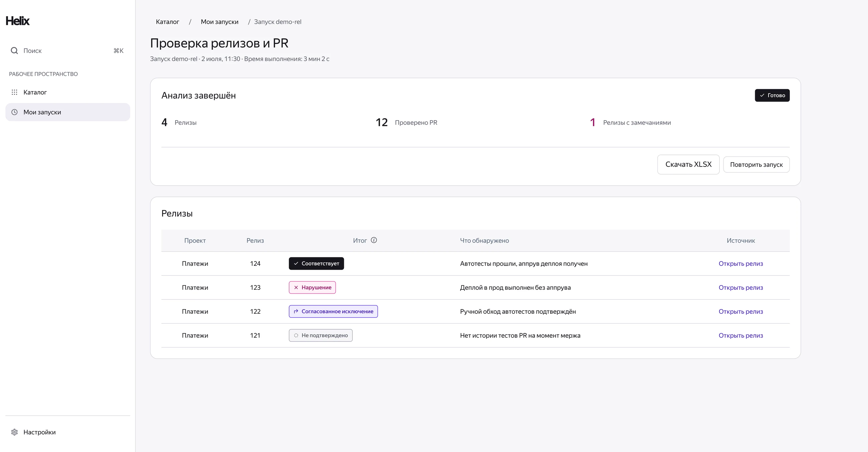Click the Нарушение status badge
868x452 pixels.
312,287
